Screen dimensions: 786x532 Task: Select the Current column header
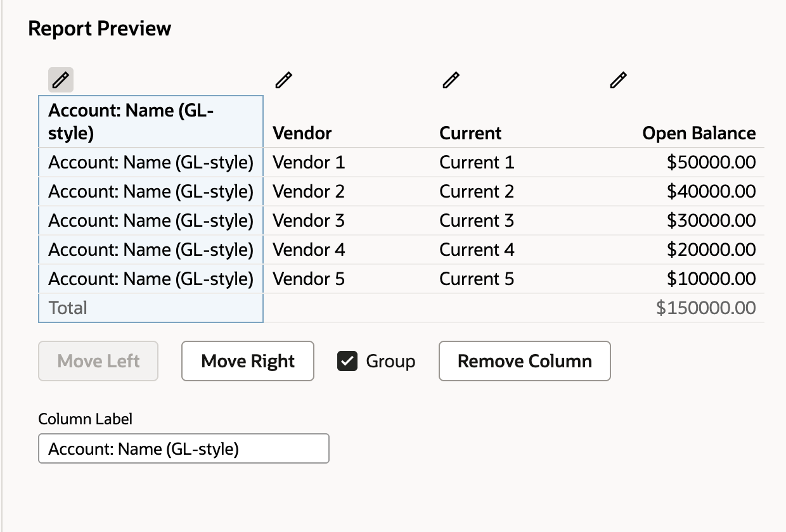pos(470,133)
